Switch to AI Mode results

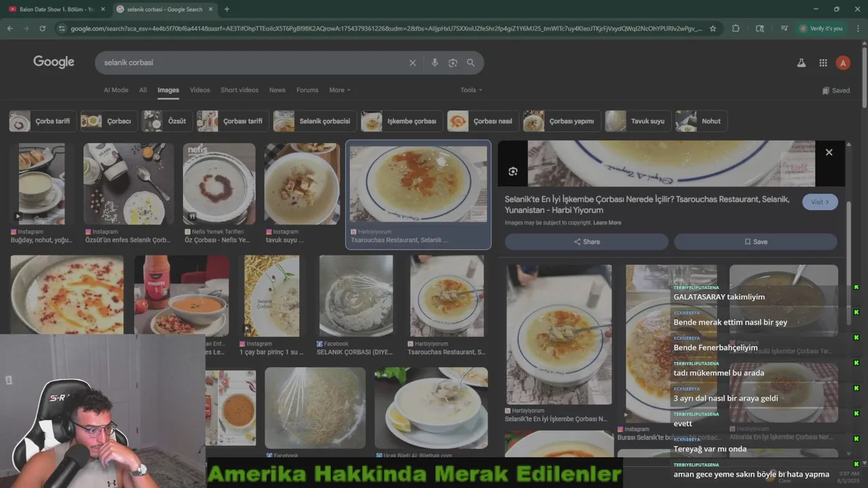[116, 90]
